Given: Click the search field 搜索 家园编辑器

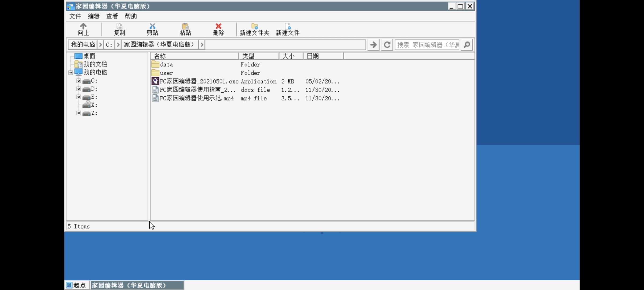Looking at the screenshot, I should tap(428, 45).
